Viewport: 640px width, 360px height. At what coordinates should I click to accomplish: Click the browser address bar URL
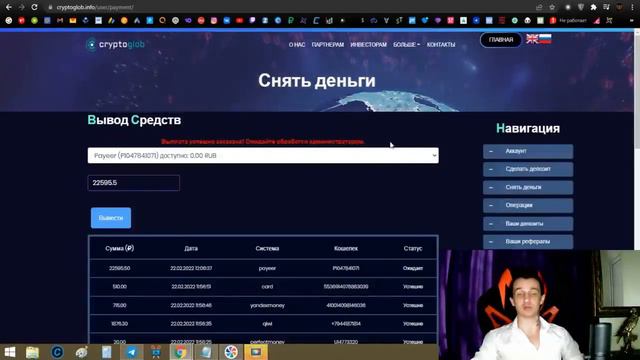(95, 7)
